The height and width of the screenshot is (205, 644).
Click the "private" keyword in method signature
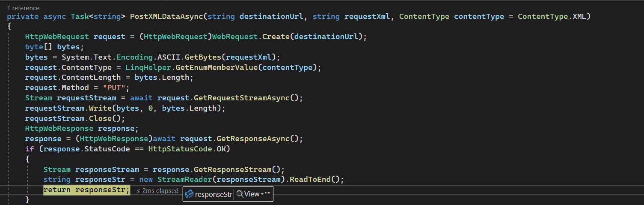tap(23, 16)
